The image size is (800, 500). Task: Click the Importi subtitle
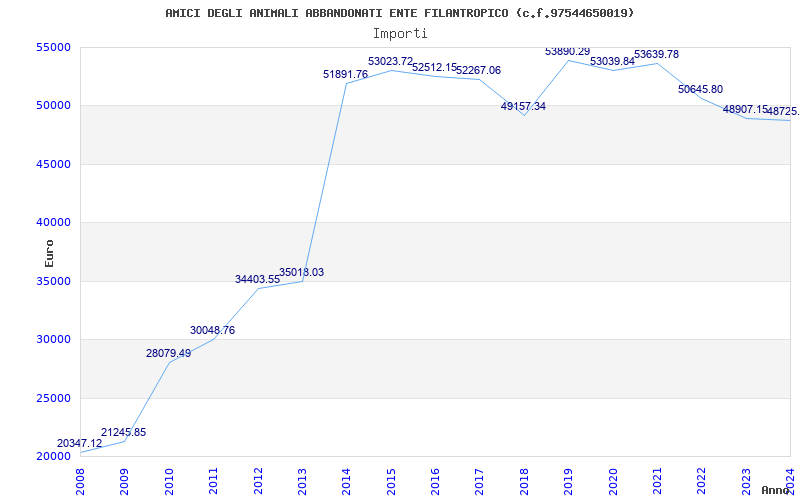(x=400, y=33)
